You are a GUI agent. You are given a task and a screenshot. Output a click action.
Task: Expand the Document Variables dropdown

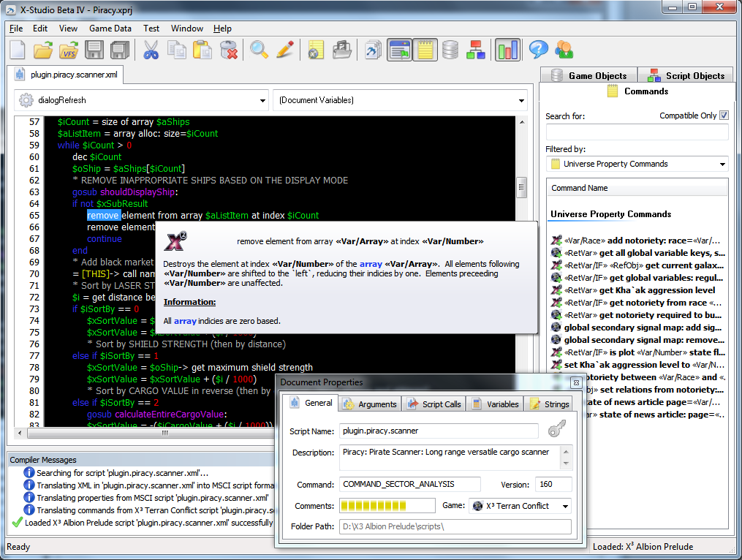click(x=520, y=100)
